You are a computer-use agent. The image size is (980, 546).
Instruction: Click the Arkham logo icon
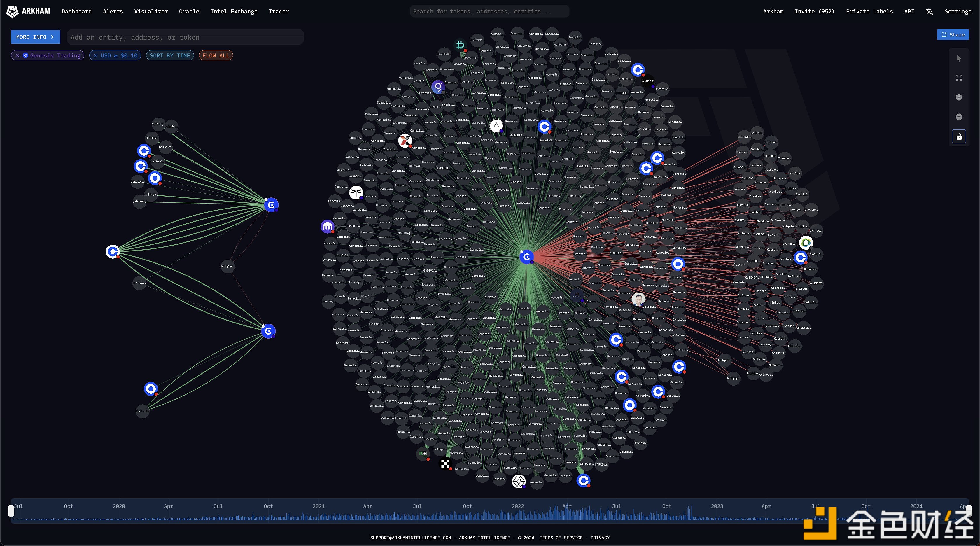(12, 12)
